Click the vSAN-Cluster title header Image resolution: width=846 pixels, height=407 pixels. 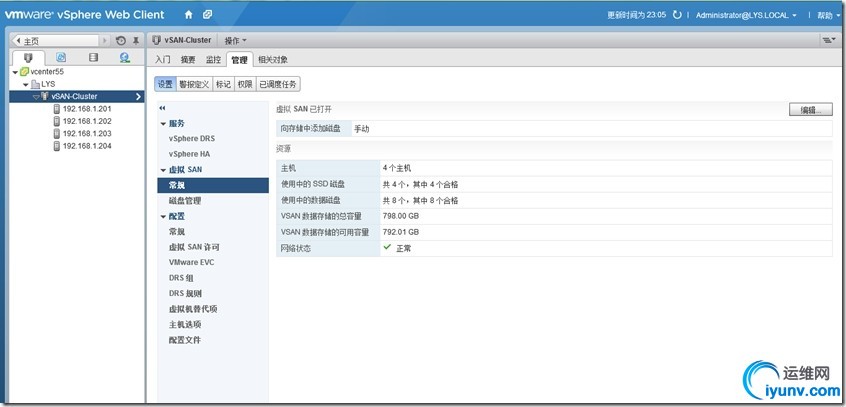pos(187,40)
